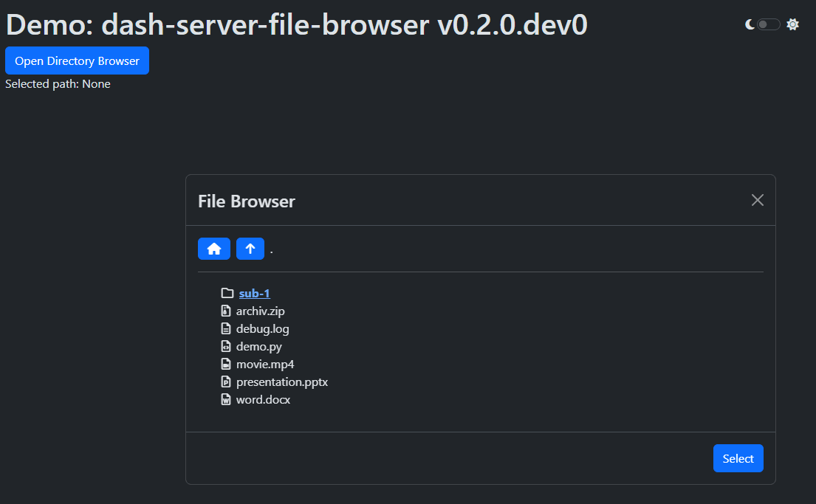The image size is (816, 504).
Task: Select movie.mp4 in the file list
Action: coord(264,363)
